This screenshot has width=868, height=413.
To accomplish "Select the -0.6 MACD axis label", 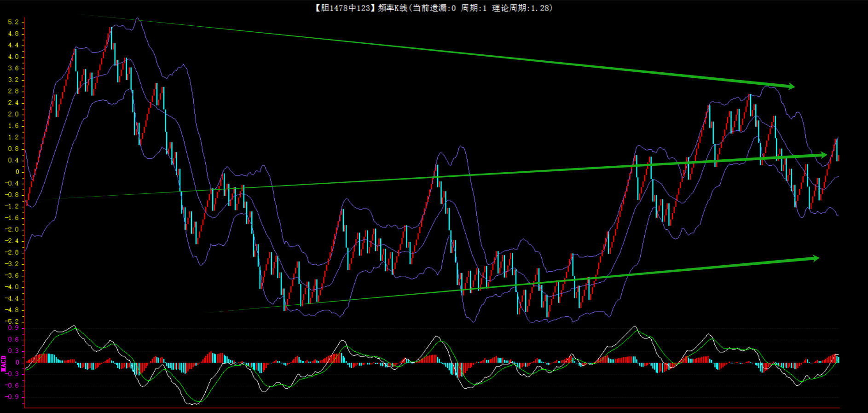I will [13, 385].
